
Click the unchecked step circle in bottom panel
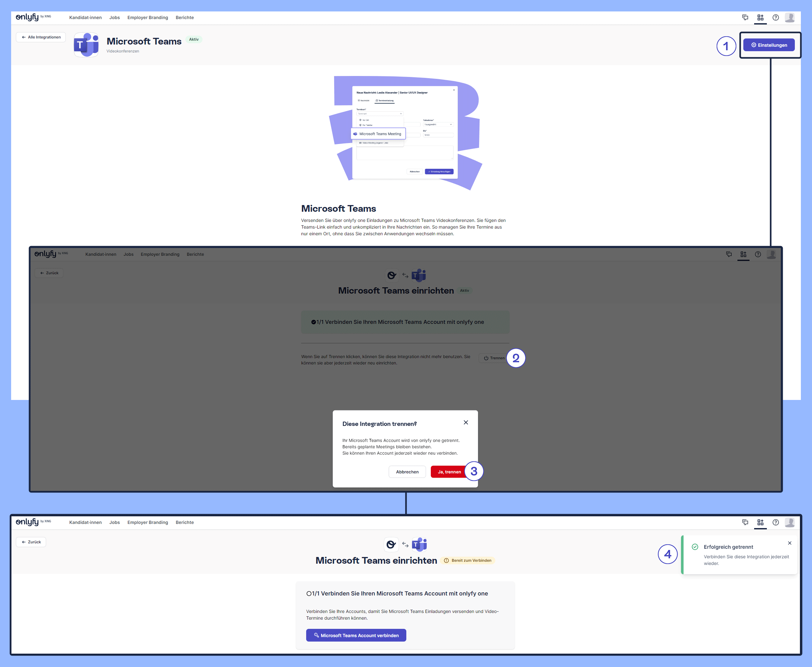pyautogui.click(x=309, y=594)
